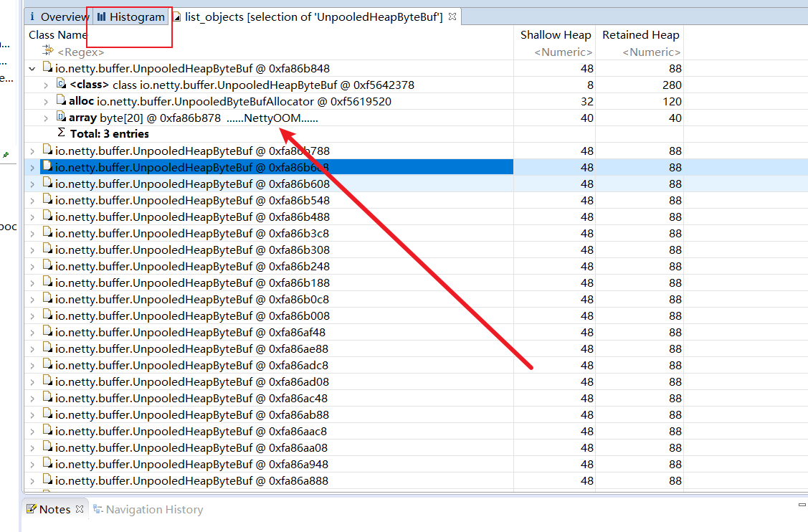Close the Notes view with its X

[80, 509]
